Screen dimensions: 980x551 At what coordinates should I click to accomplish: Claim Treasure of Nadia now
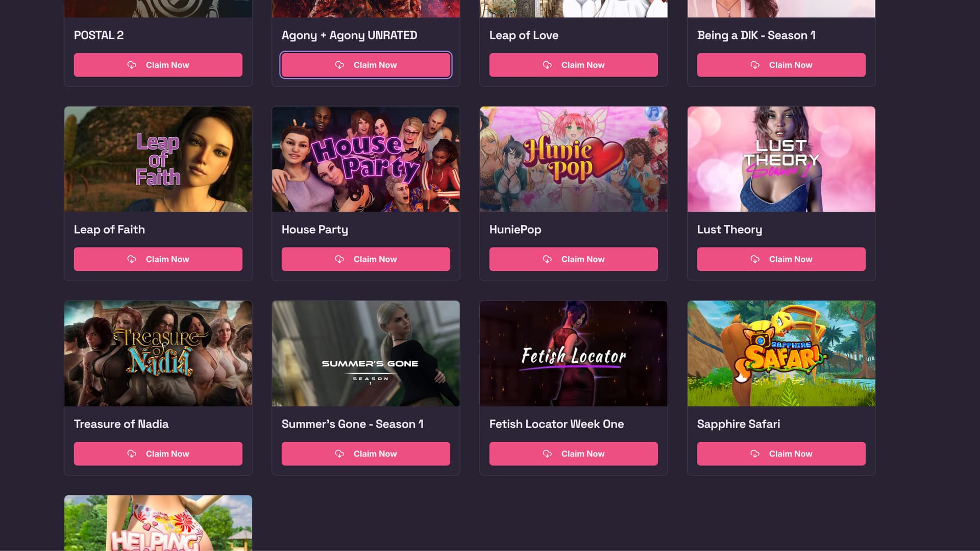158,454
